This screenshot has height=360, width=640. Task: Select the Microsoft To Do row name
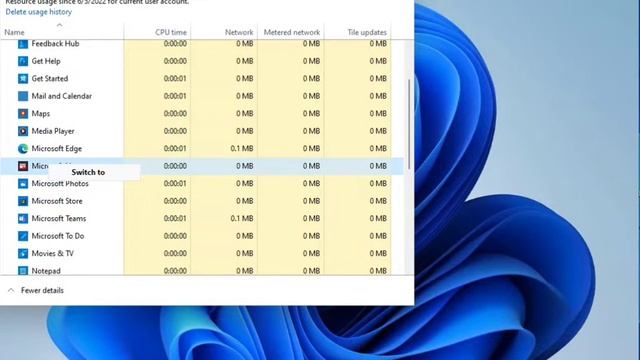[x=58, y=236]
